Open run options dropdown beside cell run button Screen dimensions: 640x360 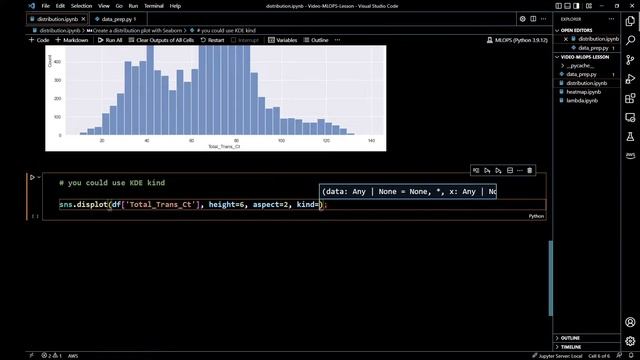point(39,177)
